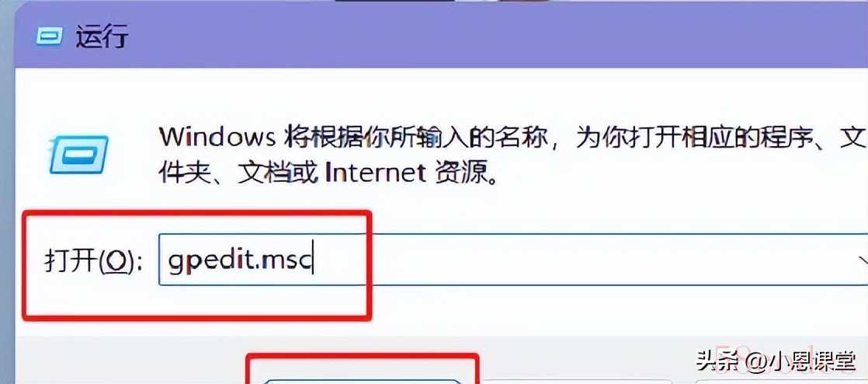Focus the gpedit.msc text in Open box
The width and height of the screenshot is (868, 384).
point(240,260)
